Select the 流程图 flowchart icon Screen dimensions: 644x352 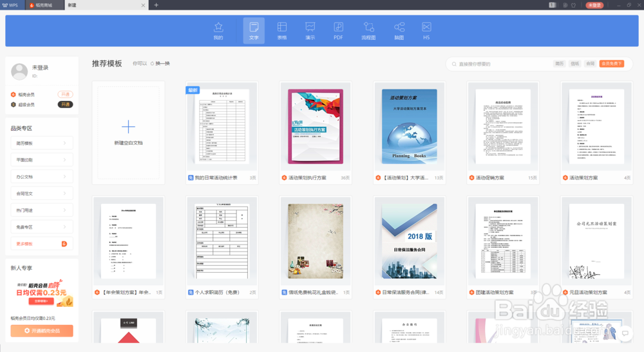point(368,31)
